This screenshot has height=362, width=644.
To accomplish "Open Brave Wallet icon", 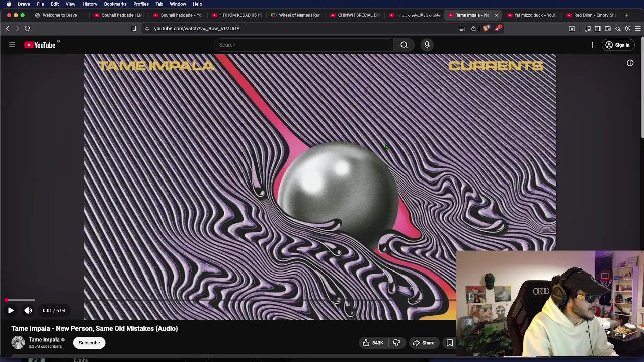I will pyautogui.click(x=608, y=29).
